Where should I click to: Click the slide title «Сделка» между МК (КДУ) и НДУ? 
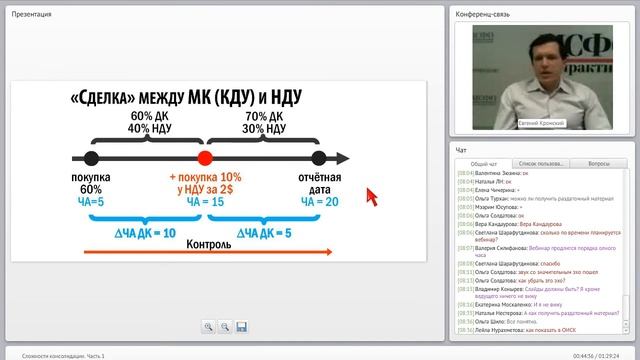[x=186, y=98]
